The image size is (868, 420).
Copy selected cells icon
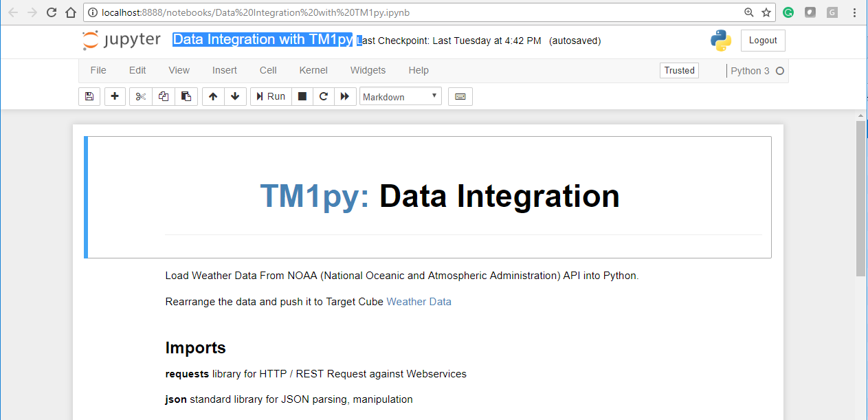click(164, 97)
